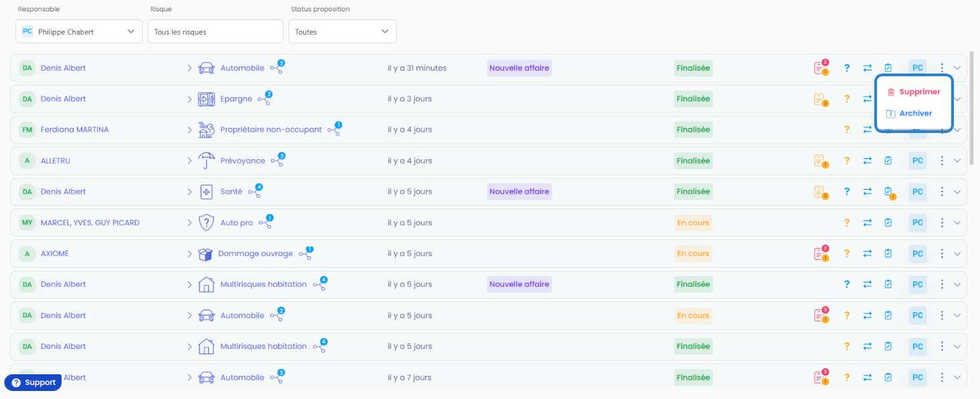The height and width of the screenshot is (399, 980).
Task: Choose Supprimer in the open context menu
Action: point(914,92)
